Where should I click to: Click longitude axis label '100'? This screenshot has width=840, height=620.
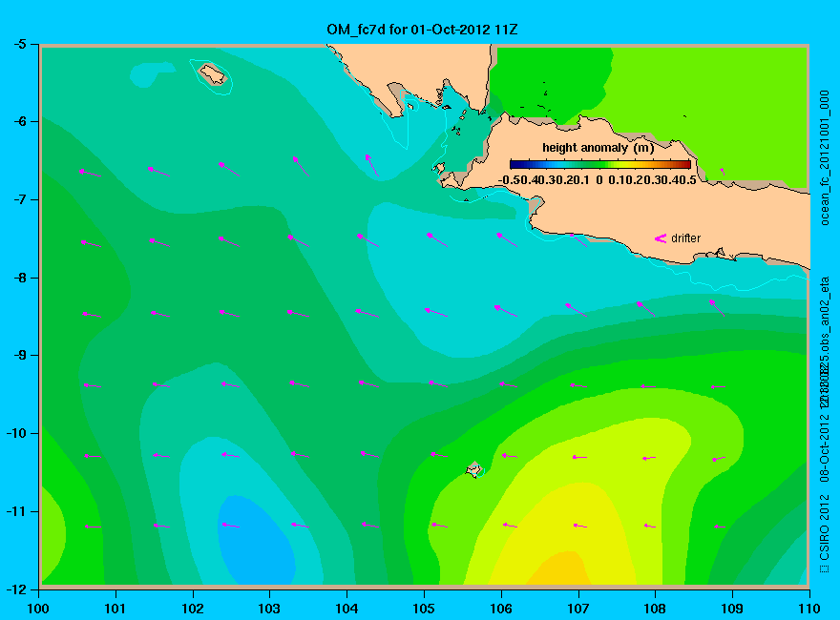tap(38, 609)
